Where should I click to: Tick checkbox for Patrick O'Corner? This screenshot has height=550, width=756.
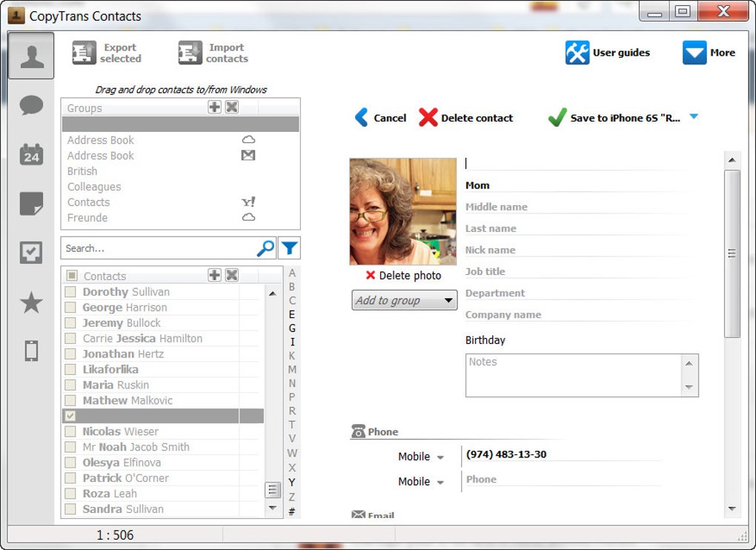(70, 477)
